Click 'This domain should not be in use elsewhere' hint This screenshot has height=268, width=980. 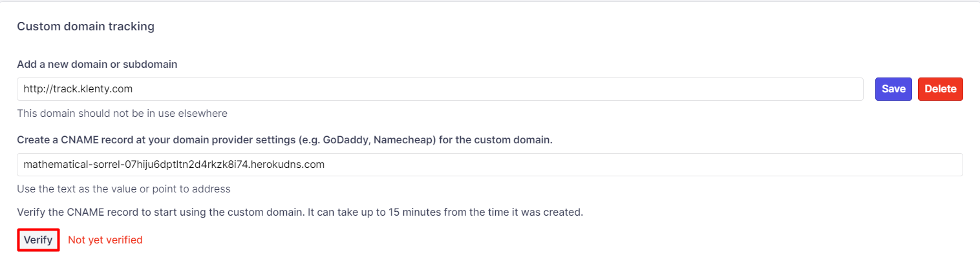pos(122,114)
